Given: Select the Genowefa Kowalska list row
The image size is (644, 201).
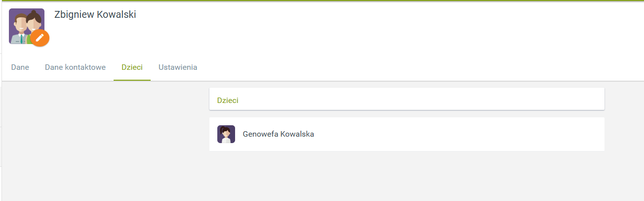Looking at the screenshot, I should click(407, 134).
